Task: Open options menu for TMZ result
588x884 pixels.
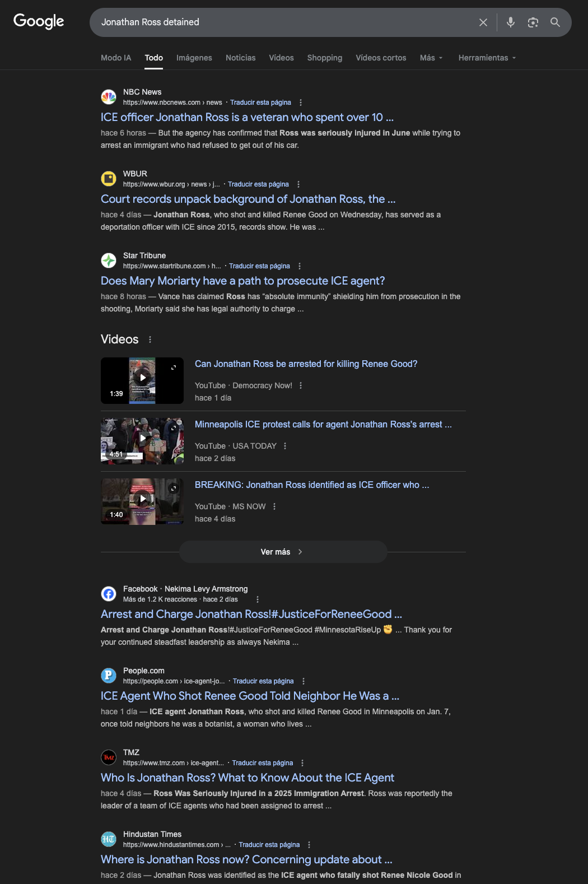Action: [x=302, y=763]
